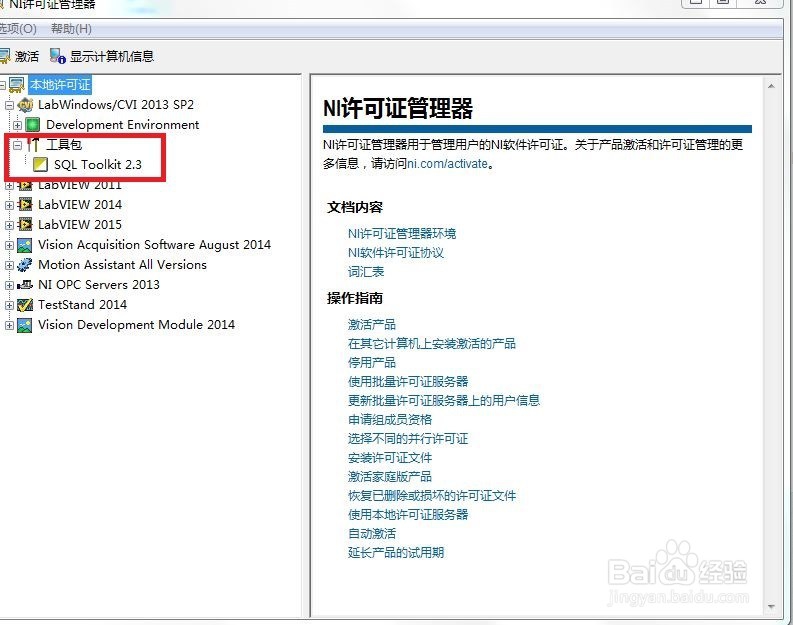
Task: Select the Development Environment tree label
Action: click(122, 125)
